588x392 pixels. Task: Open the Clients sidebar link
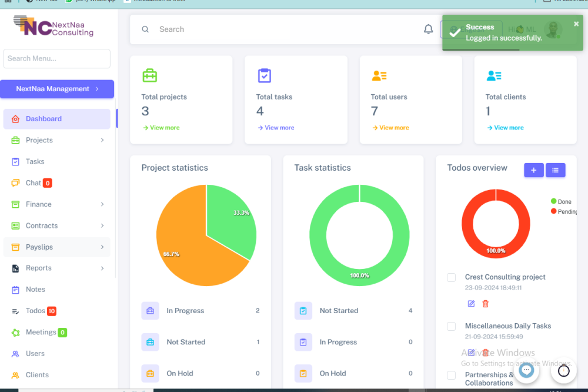(57, 375)
